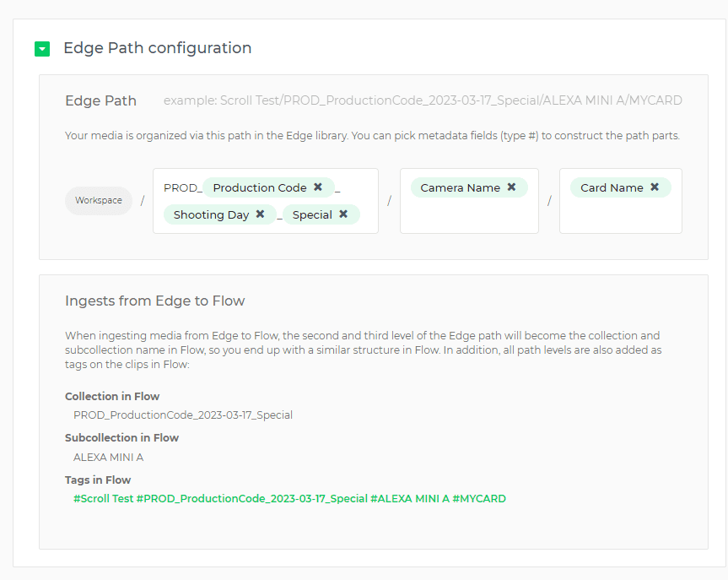Remove the Production Code metadata field
Viewport: 728px width, 580px height.
[318, 187]
